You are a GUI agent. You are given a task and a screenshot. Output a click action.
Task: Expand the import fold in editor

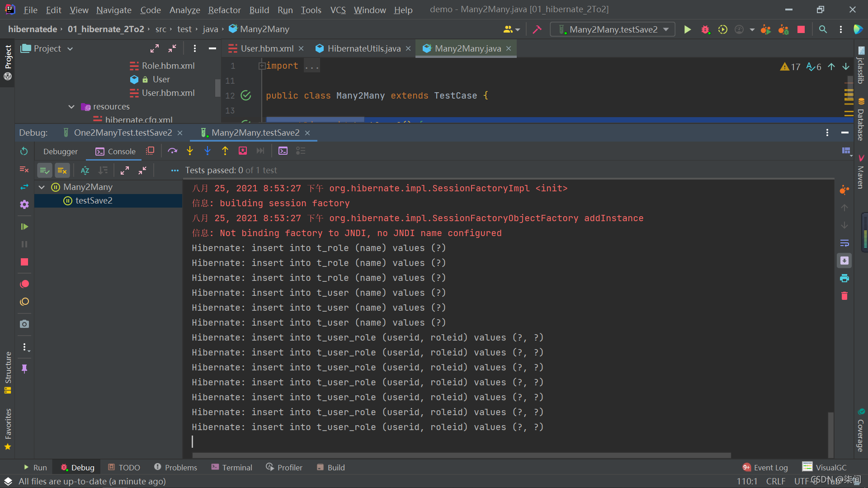(x=261, y=66)
